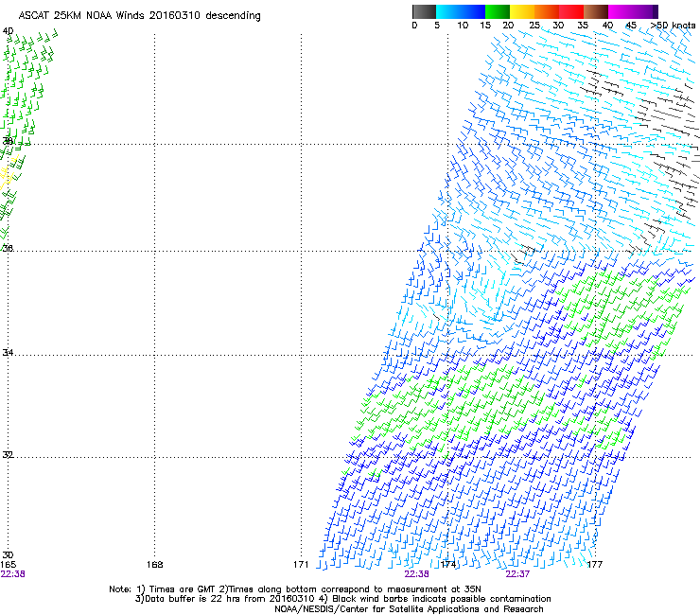
Task: Click the word 'descending' in the title
Action: pos(233,16)
